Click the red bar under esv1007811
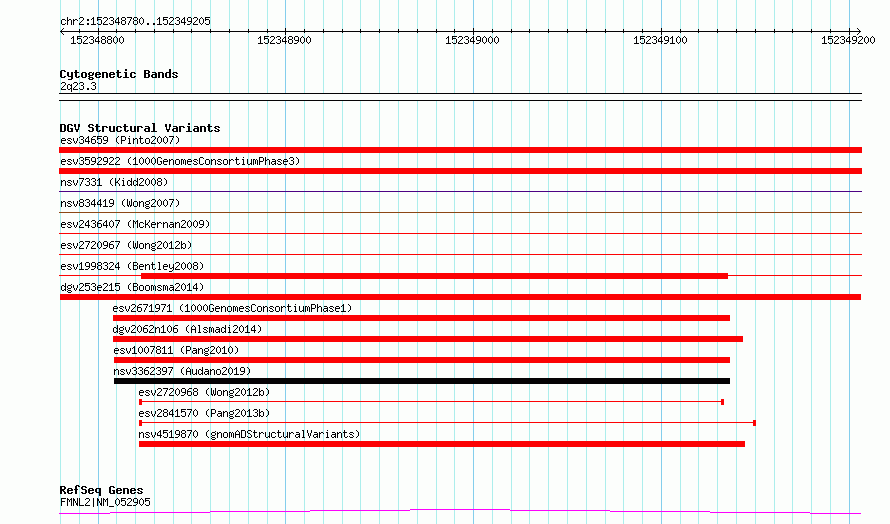 tap(422, 360)
